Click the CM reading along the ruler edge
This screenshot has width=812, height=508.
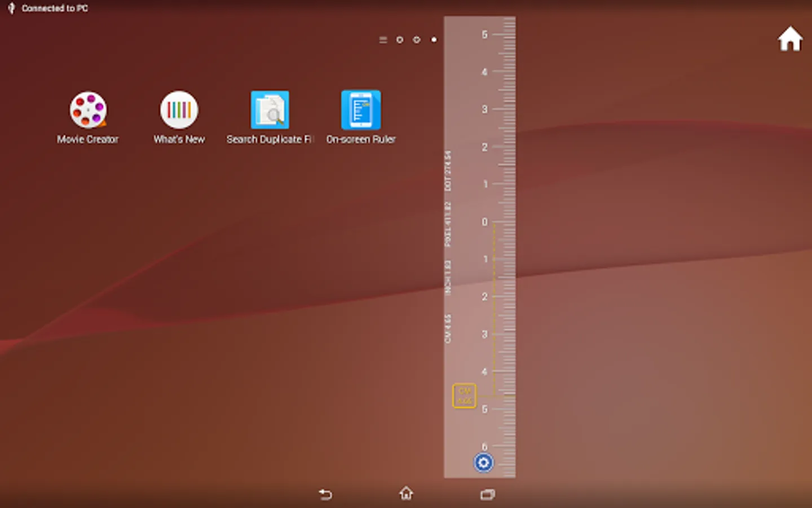point(448,329)
